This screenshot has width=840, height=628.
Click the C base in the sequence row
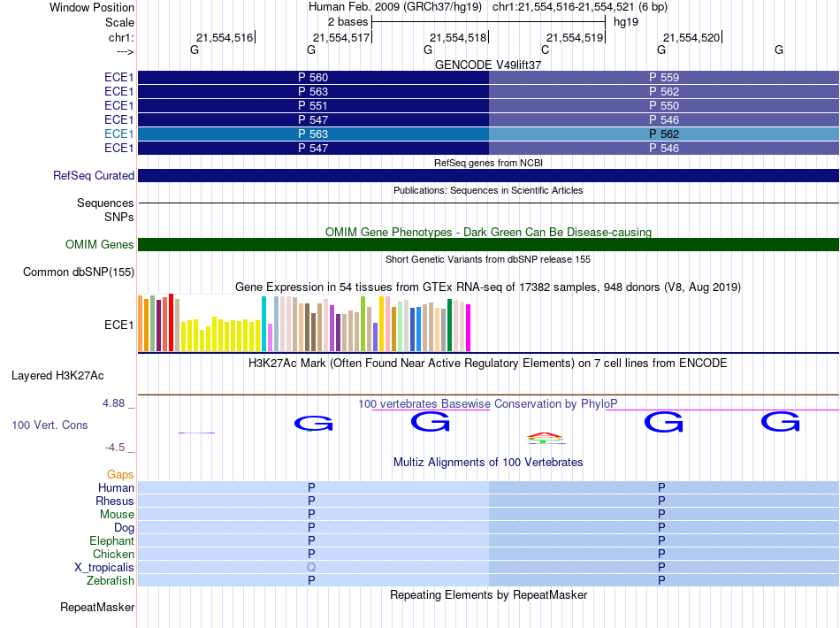pos(545,50)
